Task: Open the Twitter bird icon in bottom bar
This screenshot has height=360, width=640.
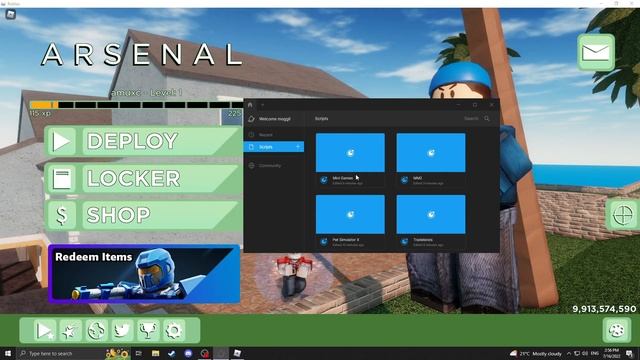Action: coord(122,330)
